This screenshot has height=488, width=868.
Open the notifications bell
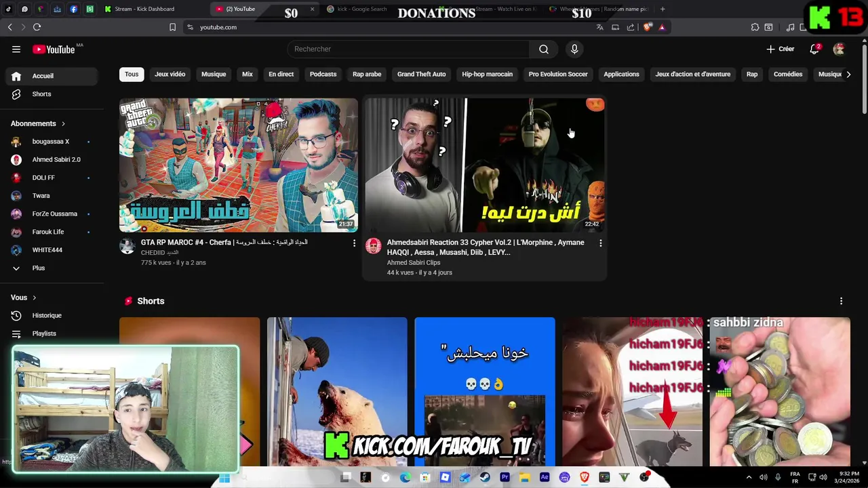coord(815,49)
